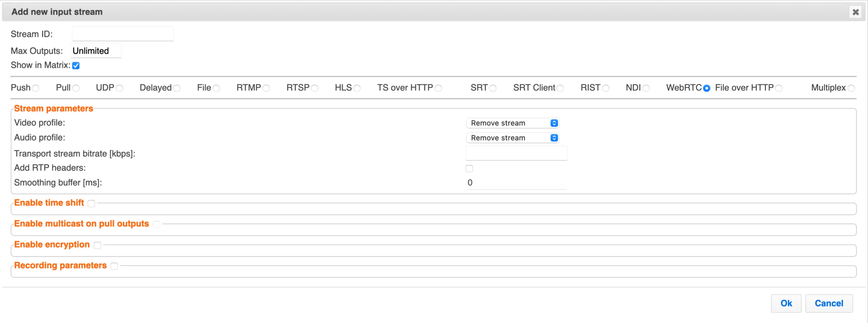Enable multicast on pull outputs checkbox
868x323 pixels.
(156, 224)
